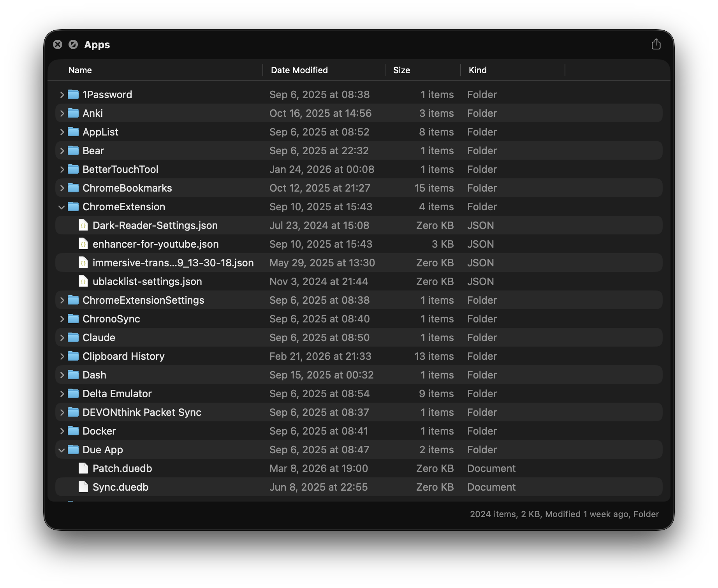Sort by the Date Modified column

pos(299,70)
